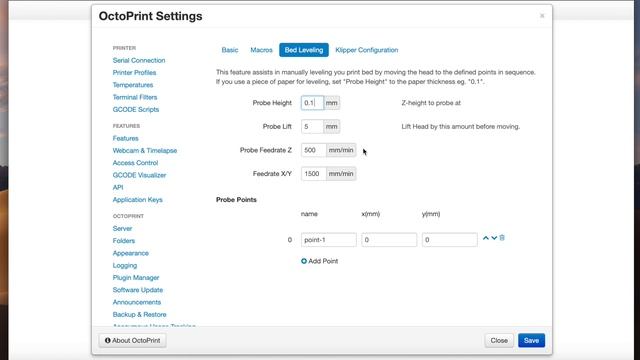Focus the Feedrate X/Y input field
Viewport: 640px width, 360px height.
(313, 174)
